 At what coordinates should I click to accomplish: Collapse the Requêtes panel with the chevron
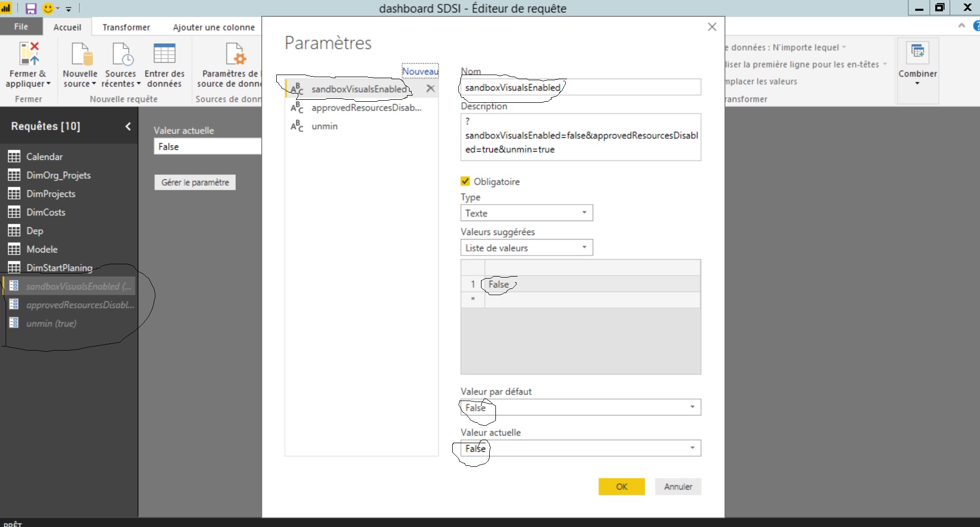128,126
